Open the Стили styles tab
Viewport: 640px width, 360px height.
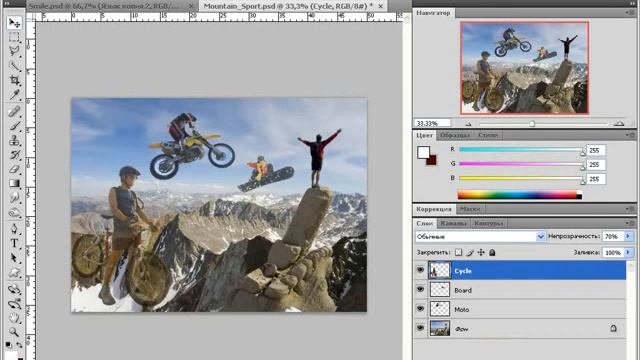click(488, 135)
